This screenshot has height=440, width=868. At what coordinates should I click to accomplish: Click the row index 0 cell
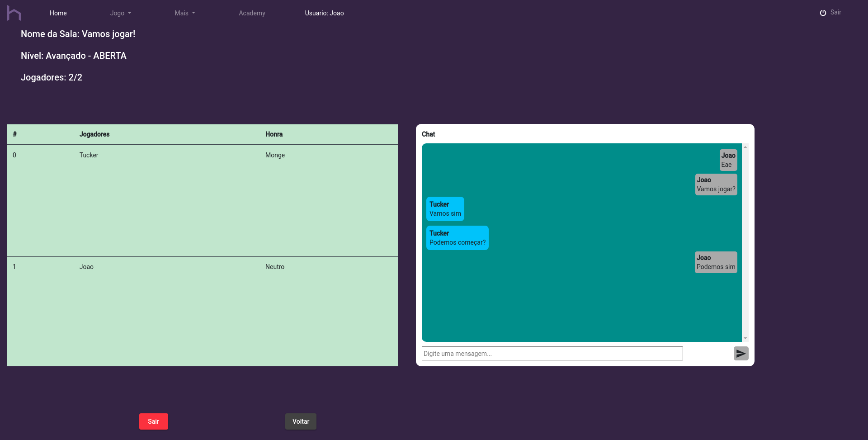[14, 155]
